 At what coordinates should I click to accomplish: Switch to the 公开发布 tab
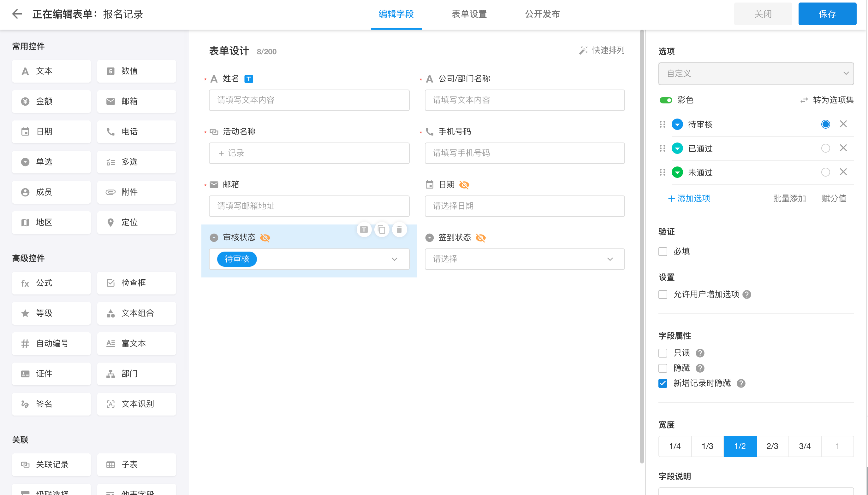click(x=542, y=14)
